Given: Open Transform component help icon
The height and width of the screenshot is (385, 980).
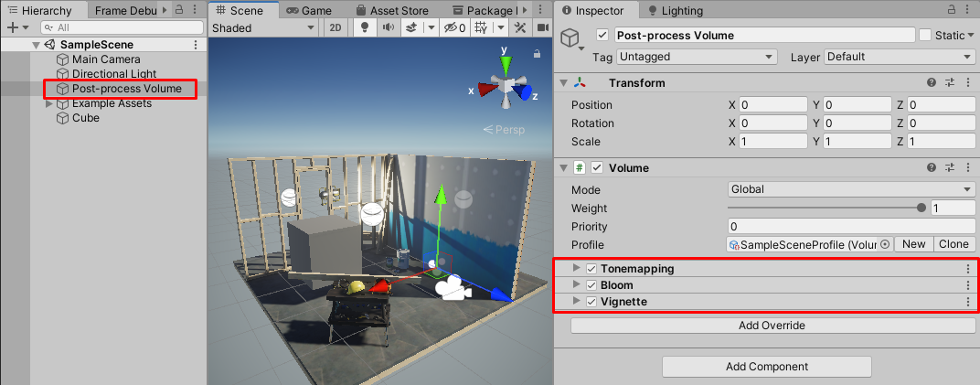Looking at the screenshot, I should click(x=932, y=83).
